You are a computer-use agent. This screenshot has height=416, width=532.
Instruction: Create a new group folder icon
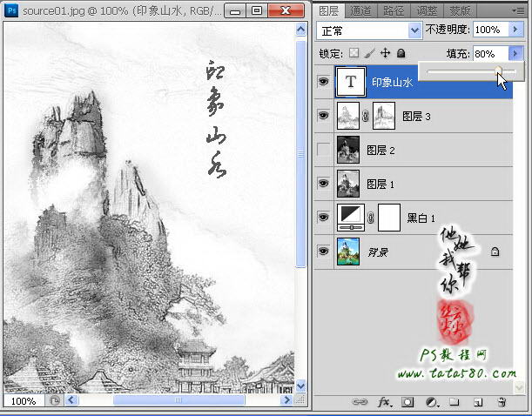click(x=455, y=402)
